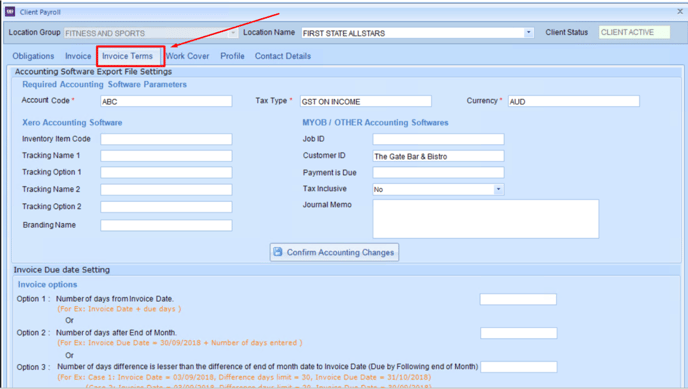Click the Option 3 days difference field

(519, 367)
